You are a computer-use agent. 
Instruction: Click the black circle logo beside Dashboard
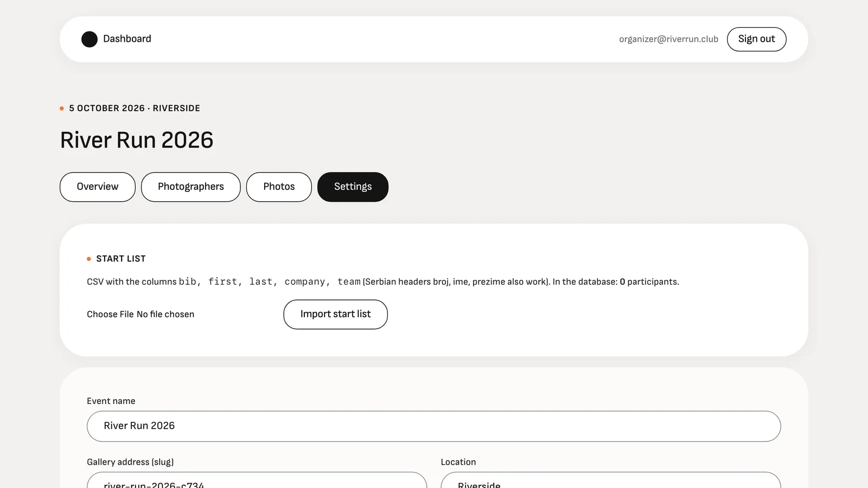pyautogui.click(x=90, y=39)
